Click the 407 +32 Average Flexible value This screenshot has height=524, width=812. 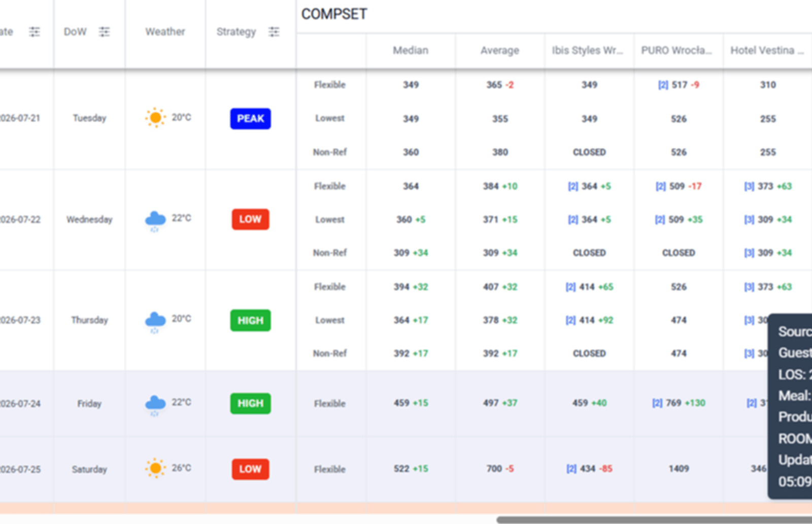click(x=500, y=287)
